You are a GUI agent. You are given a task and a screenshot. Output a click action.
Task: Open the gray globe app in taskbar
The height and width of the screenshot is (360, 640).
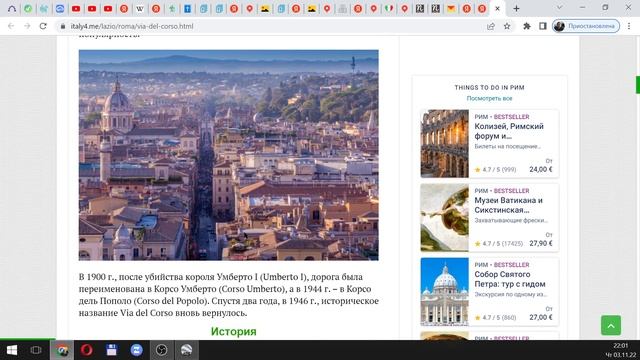[x=186, y=350]
